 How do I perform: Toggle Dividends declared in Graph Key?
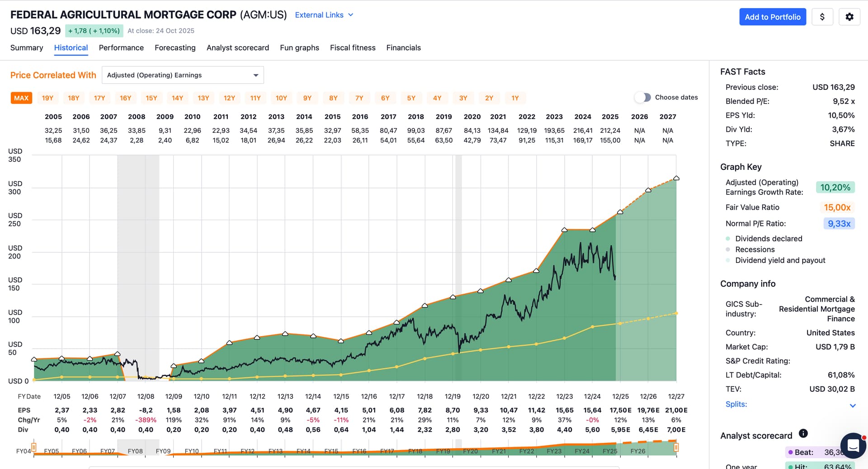769,239
